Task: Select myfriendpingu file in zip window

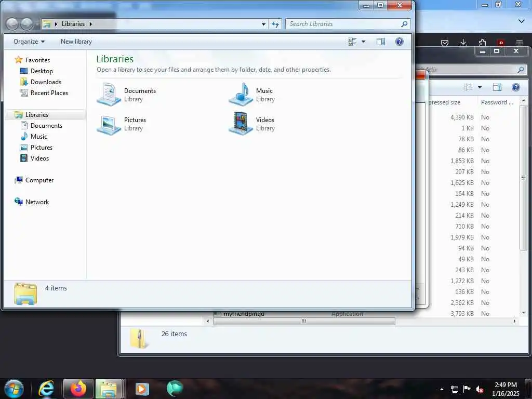Action: 244,314
